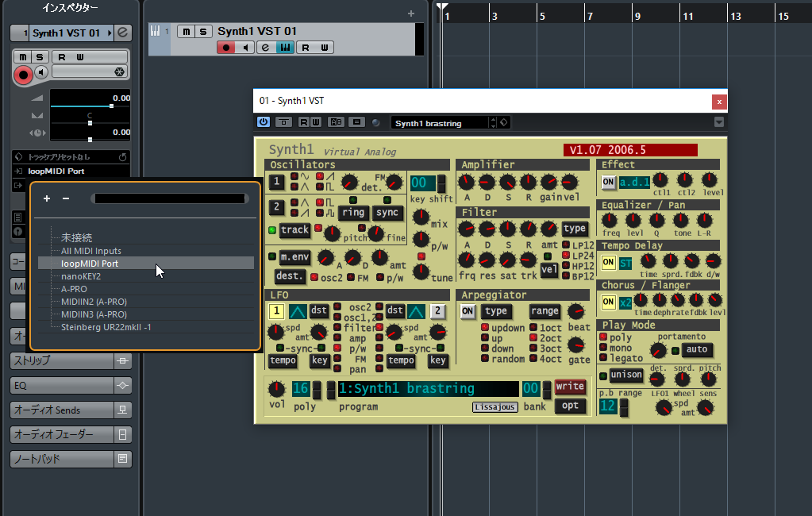Click the opt button in Synth1
The image size is (812, 516).
pos(570,406)
